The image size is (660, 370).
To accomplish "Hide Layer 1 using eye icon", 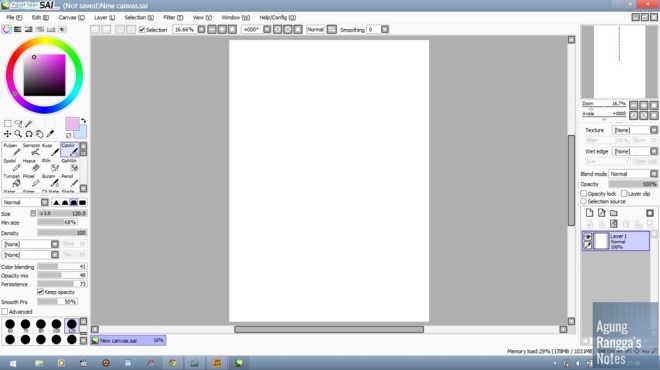I will pyautogui.click(x=588, y=237).
